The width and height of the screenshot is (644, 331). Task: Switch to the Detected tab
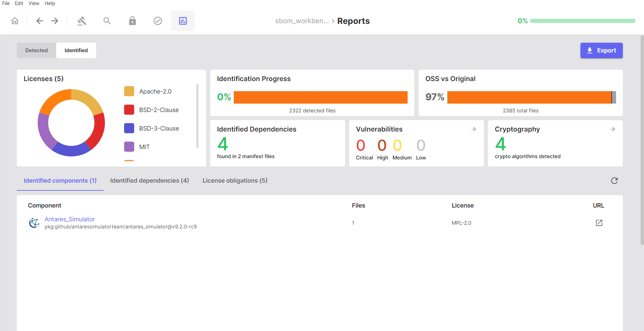click(x=37, y=50)
